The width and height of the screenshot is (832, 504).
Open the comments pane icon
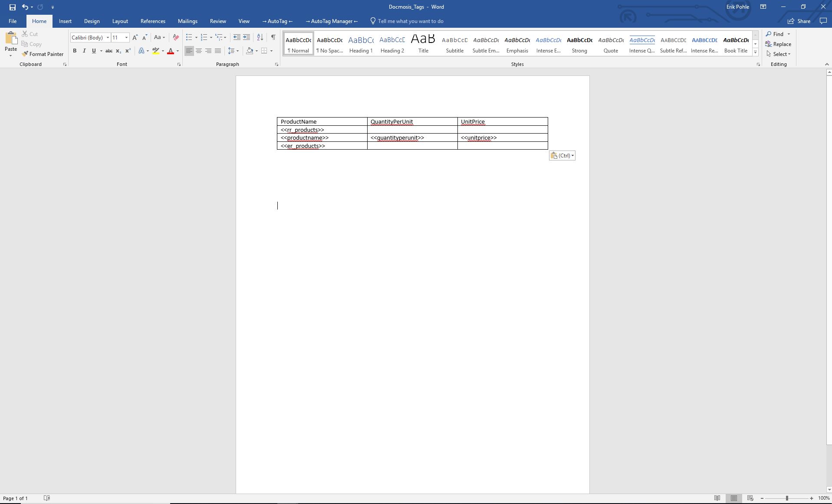823,21
